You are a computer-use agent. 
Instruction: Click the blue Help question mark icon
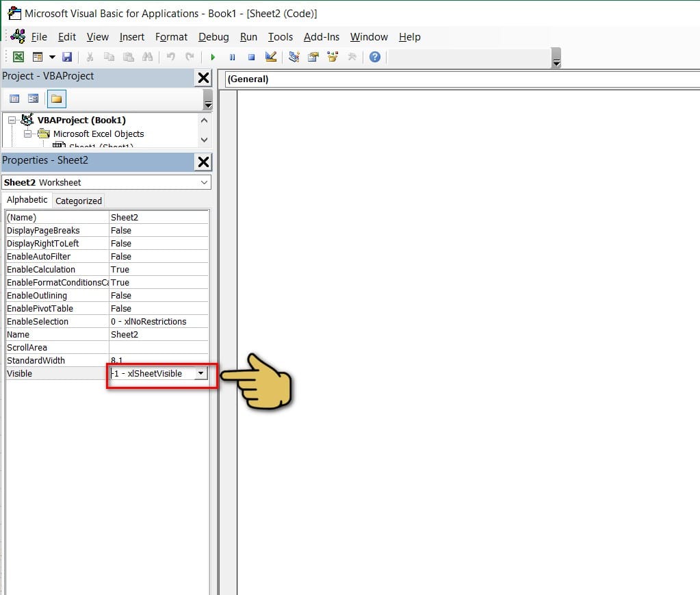coord(374,58)
